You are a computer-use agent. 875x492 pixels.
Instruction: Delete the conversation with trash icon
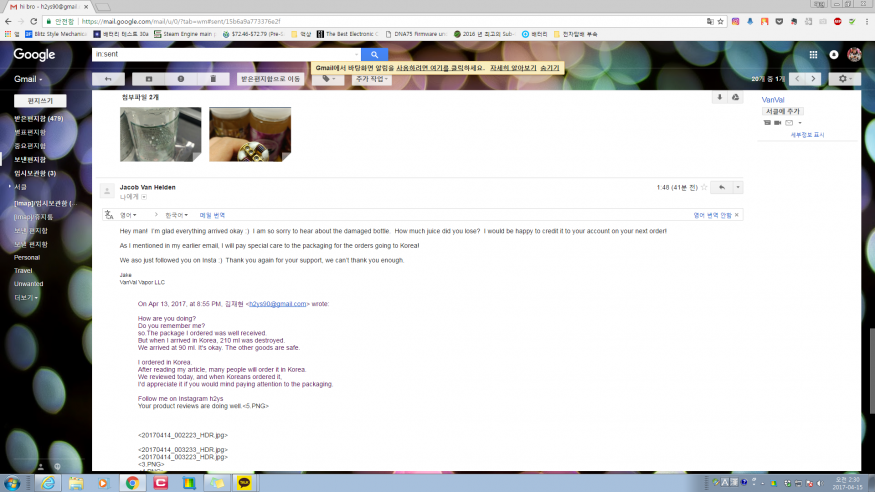[x=212, y=78]
